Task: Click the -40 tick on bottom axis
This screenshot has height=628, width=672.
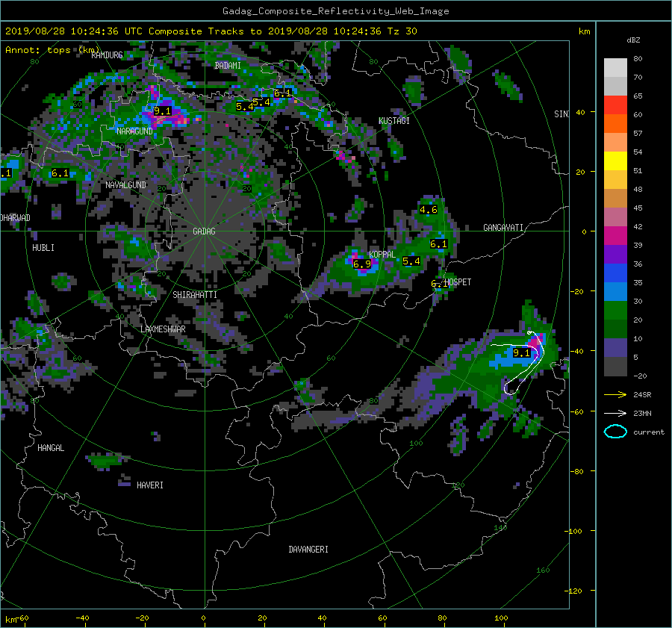Action: pos(82,618)
